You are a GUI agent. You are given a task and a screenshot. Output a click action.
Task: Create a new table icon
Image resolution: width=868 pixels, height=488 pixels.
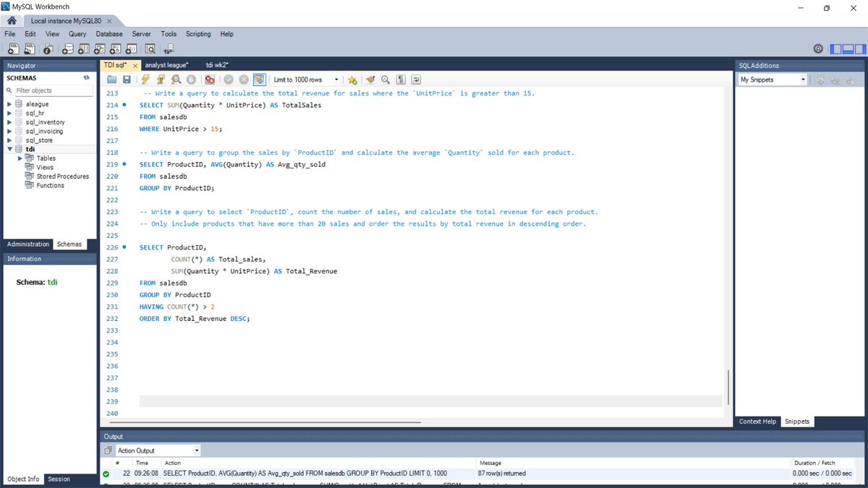(x=83, y=48)
